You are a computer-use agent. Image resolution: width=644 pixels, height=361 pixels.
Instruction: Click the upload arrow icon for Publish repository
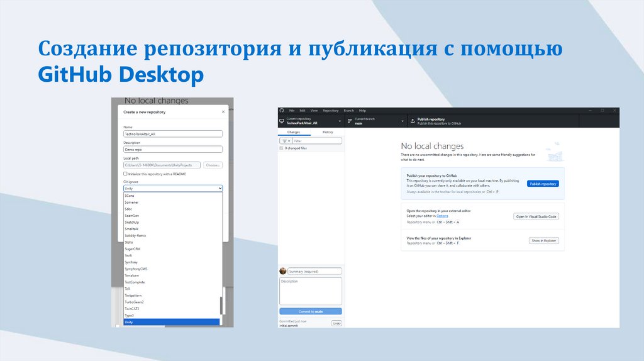point(413,121)
